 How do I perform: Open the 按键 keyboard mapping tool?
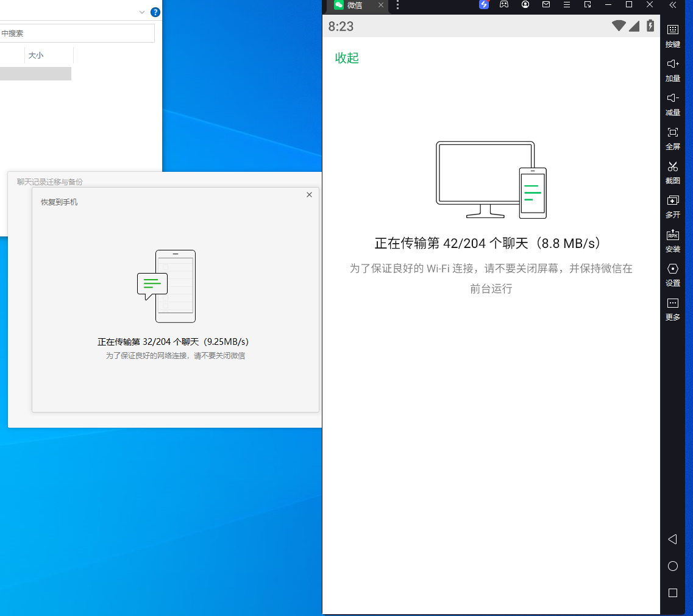(x=672, y=35)
